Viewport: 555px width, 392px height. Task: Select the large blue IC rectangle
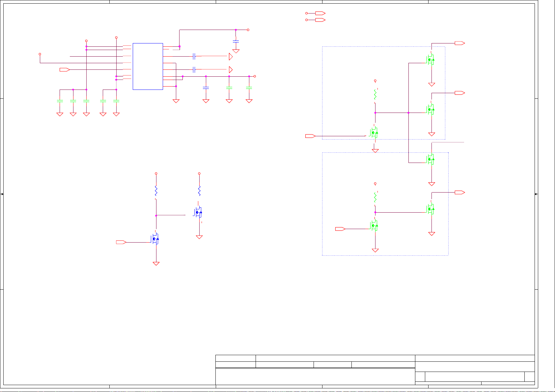148,66
